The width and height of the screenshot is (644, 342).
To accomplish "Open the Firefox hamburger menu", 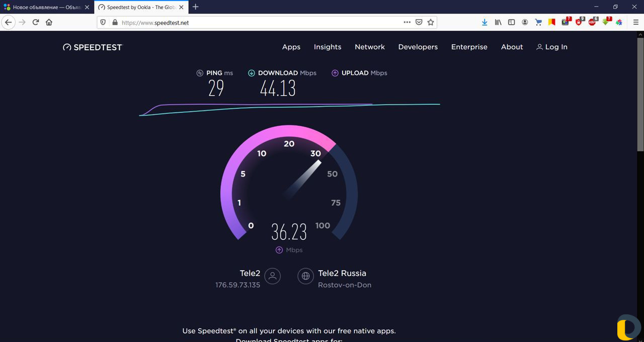I will tap(636, 22).
